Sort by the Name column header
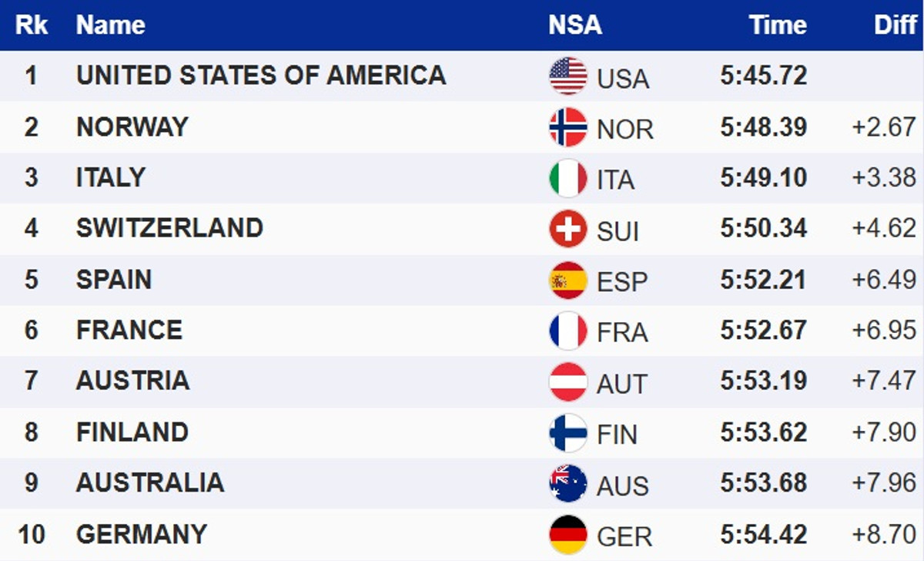The width and height of the screenshot is (924, 561). (x=111, y=25)
